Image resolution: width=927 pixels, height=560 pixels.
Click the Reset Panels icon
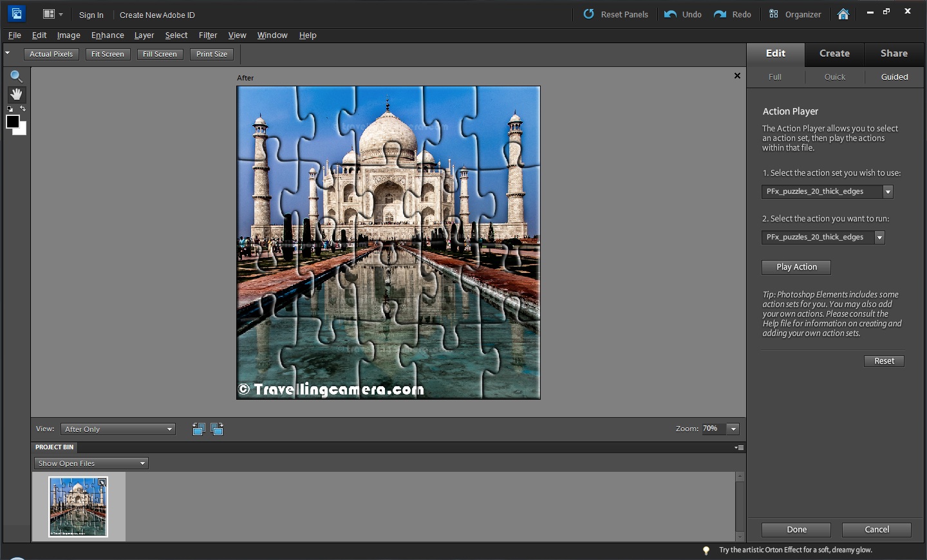tap(588, 14)
